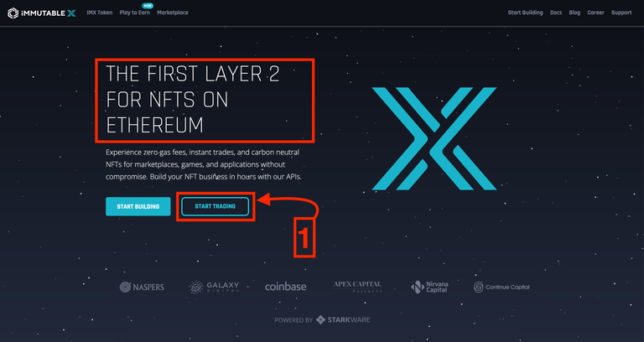Click the Continue Capital logo
Image resolution: width=644 pixels, height=342 pixels.
click(501, 287)
